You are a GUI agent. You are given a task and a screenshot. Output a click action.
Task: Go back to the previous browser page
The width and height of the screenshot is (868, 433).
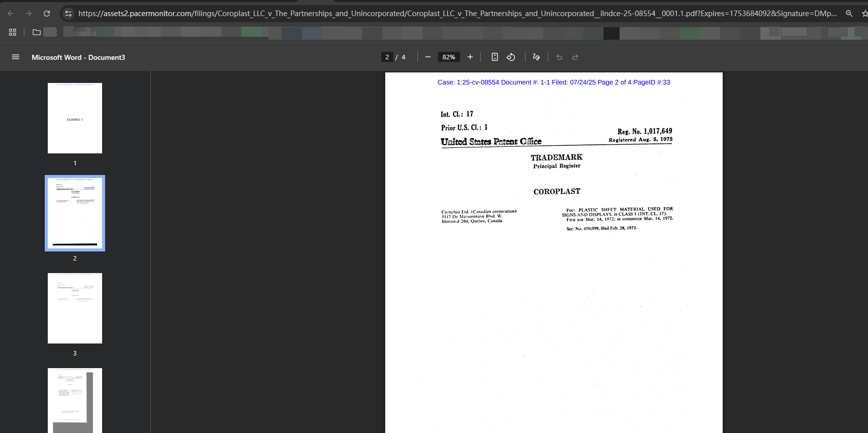pos(11,14)
